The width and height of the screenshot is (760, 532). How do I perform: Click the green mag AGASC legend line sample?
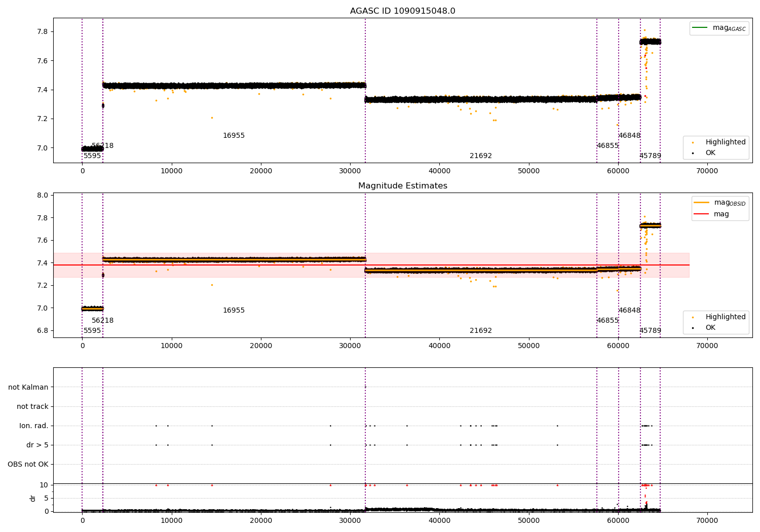point(700,27)
